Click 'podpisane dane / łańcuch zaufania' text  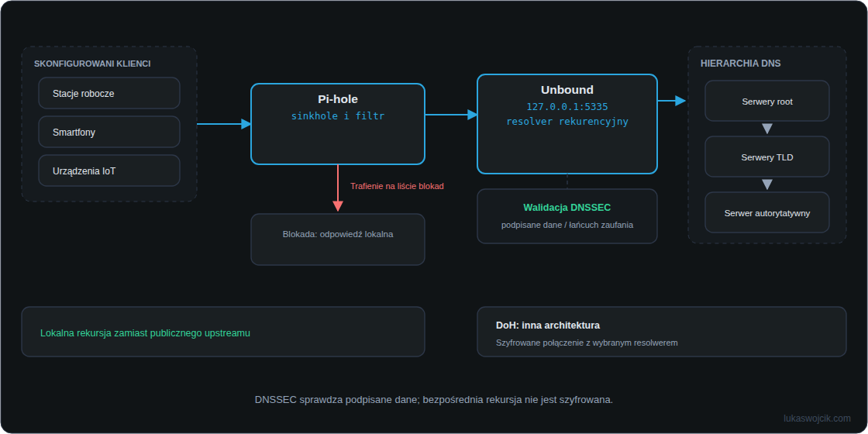click(x=567, y=225)
